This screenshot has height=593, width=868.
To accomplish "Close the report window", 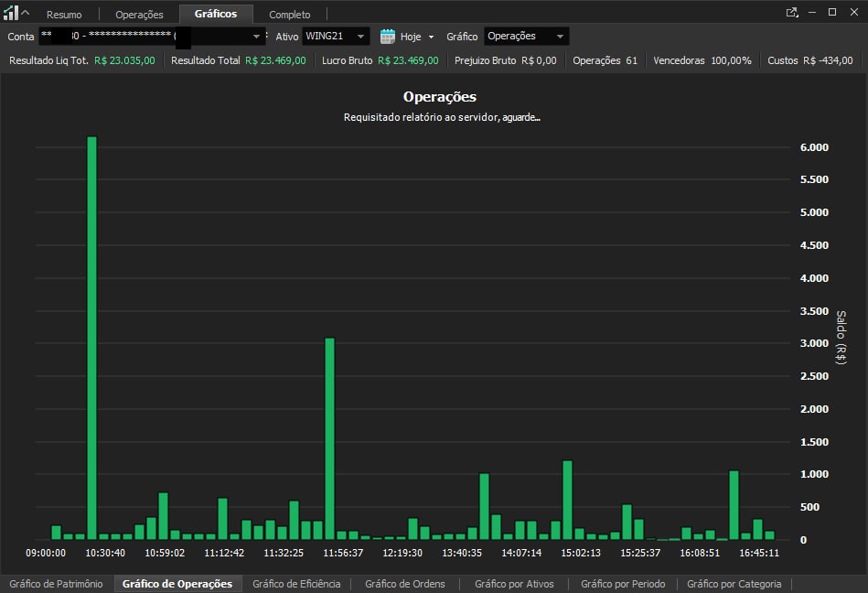I will (x=854, y=12).
